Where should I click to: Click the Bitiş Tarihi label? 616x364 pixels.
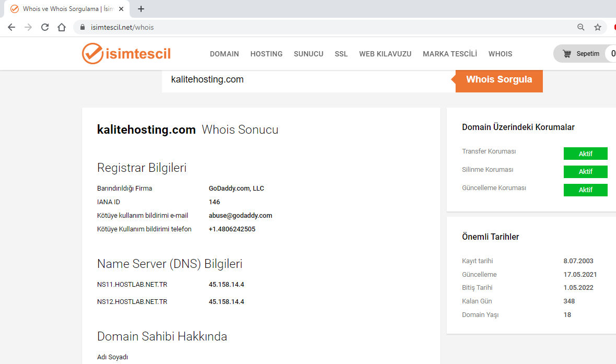477,287
